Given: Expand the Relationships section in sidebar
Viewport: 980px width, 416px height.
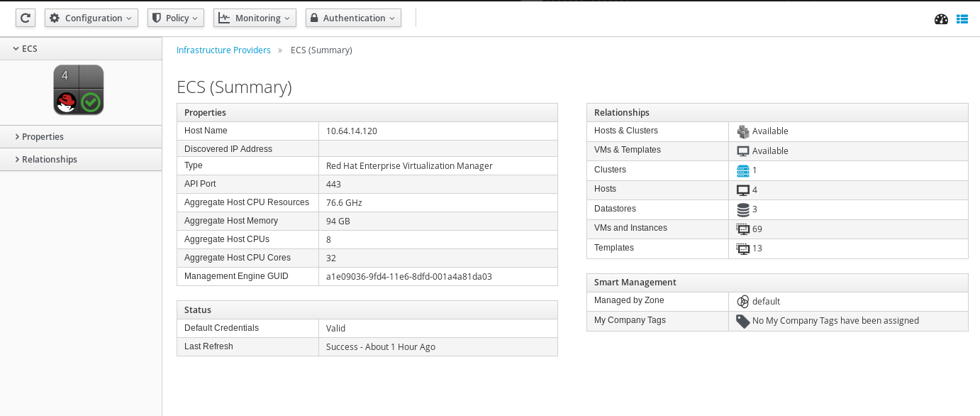Looking at the screenshot, I should 50,159.
